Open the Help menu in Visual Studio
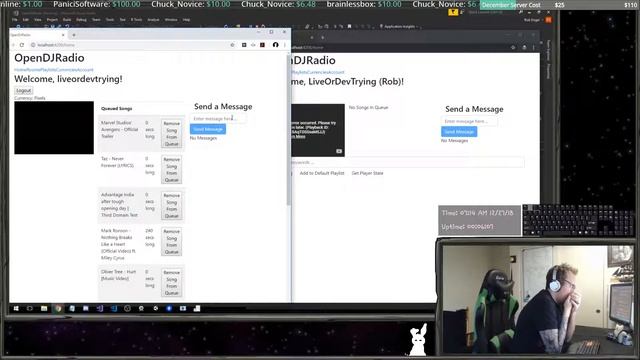This screenshot has height=360, width=640. (186, 20)
